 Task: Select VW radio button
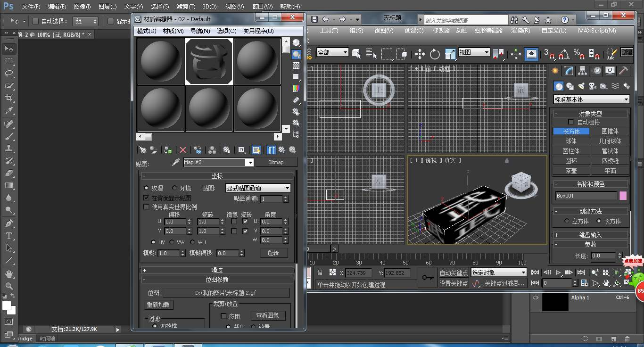(x=172, y=242)
